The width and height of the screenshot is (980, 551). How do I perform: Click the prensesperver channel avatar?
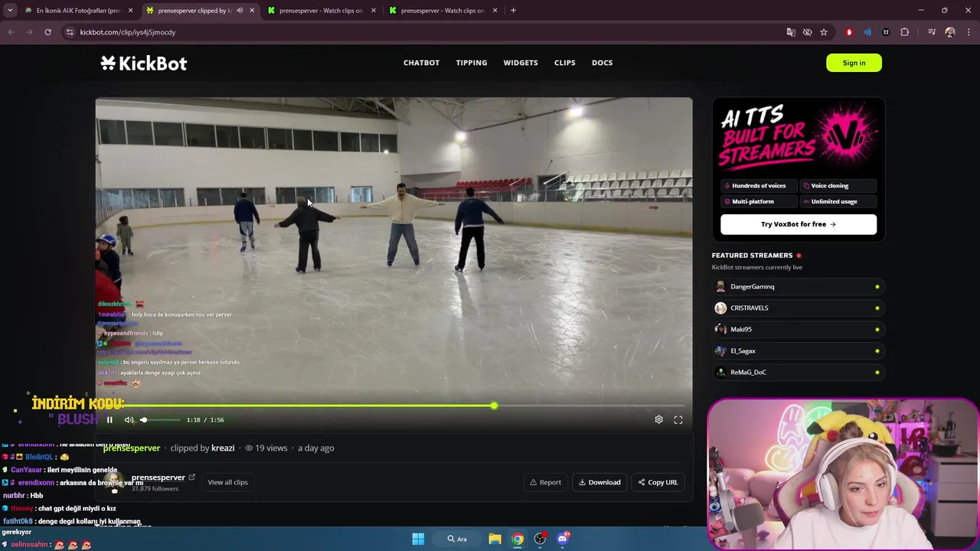click(115, 482)
